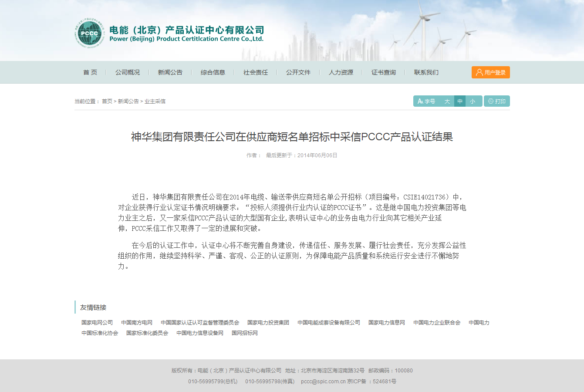The width and height of the screenshot is (584, 392).
Task: Click the company name title 电能（北京）产品认证中心有限公司
Action: (x=187, y=30)
